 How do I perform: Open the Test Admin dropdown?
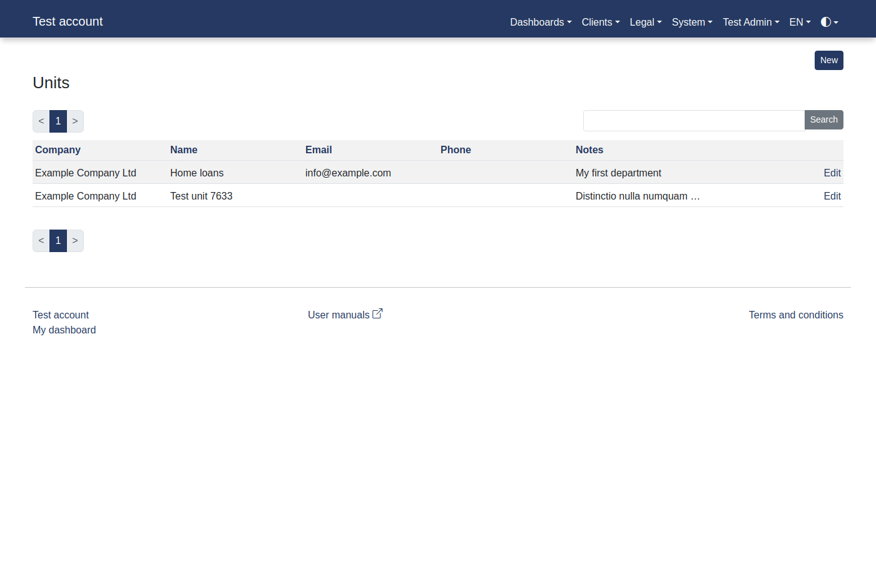750,22
